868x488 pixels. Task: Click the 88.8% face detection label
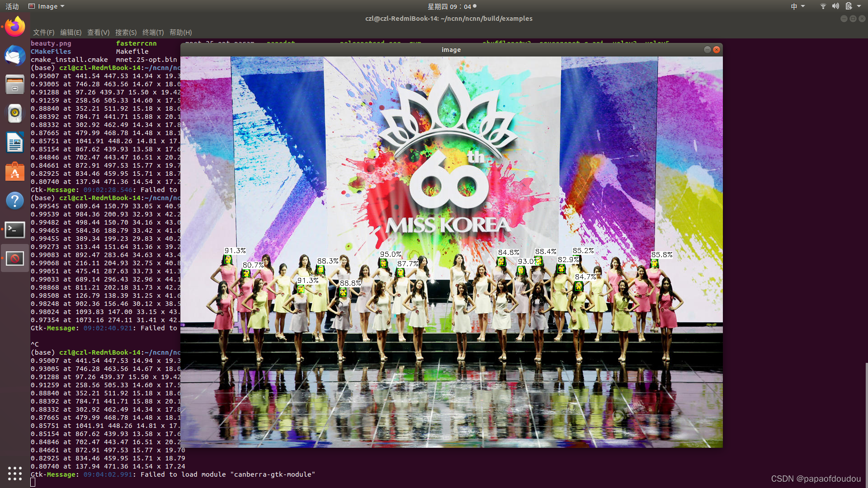coord(350,283)
